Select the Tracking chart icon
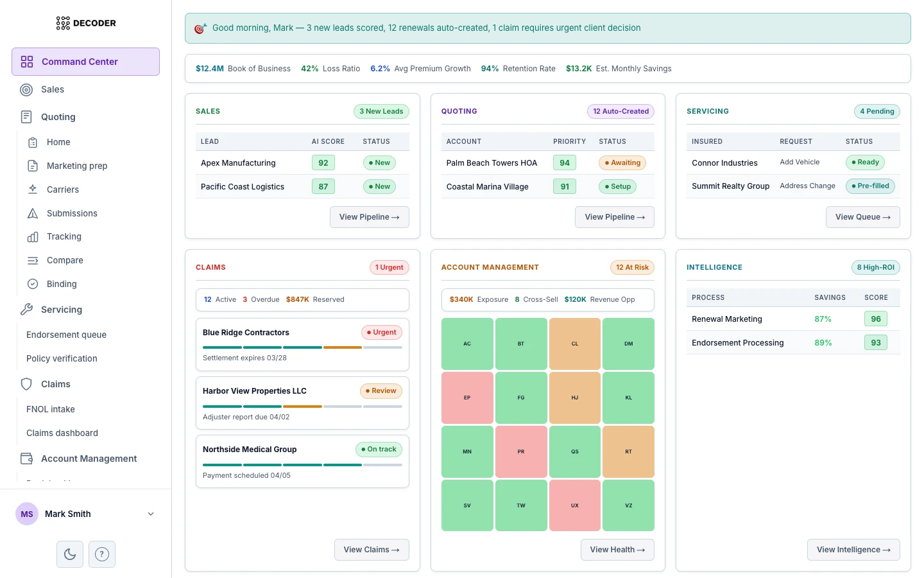 tap(33, 236)
